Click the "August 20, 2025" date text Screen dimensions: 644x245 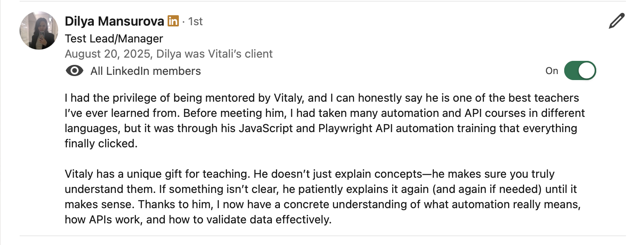click(x=108, y=54)
